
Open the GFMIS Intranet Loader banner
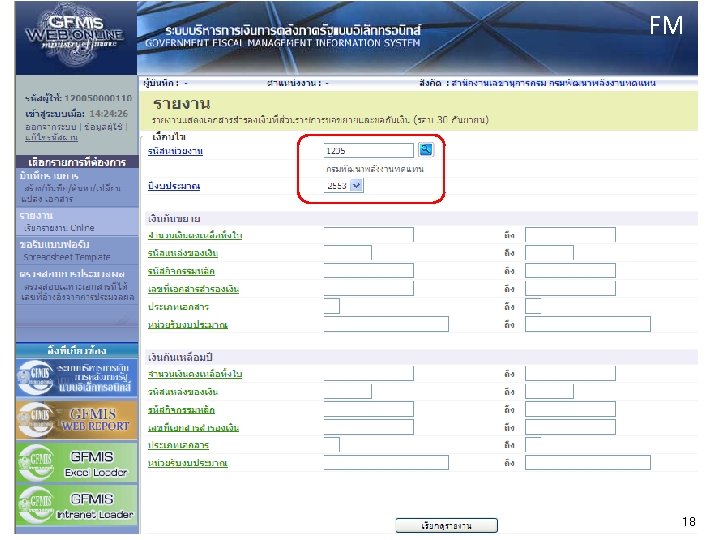coord(77,506)
